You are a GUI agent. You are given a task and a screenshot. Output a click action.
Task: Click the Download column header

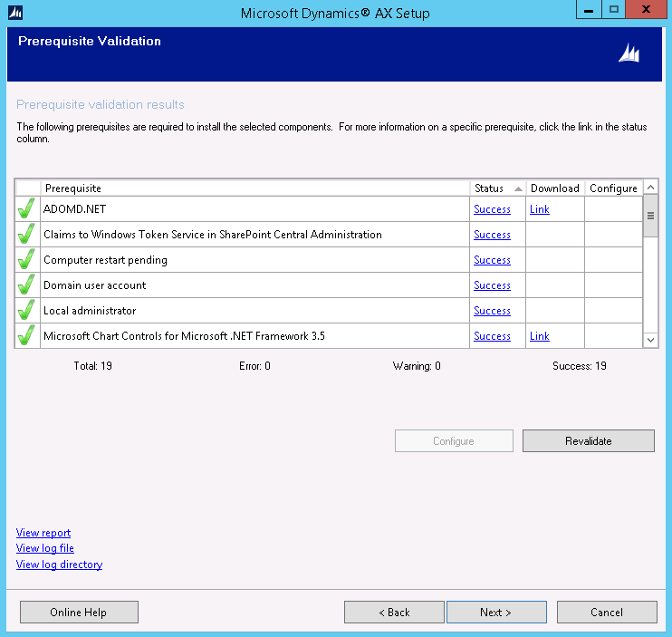[555, 188]
